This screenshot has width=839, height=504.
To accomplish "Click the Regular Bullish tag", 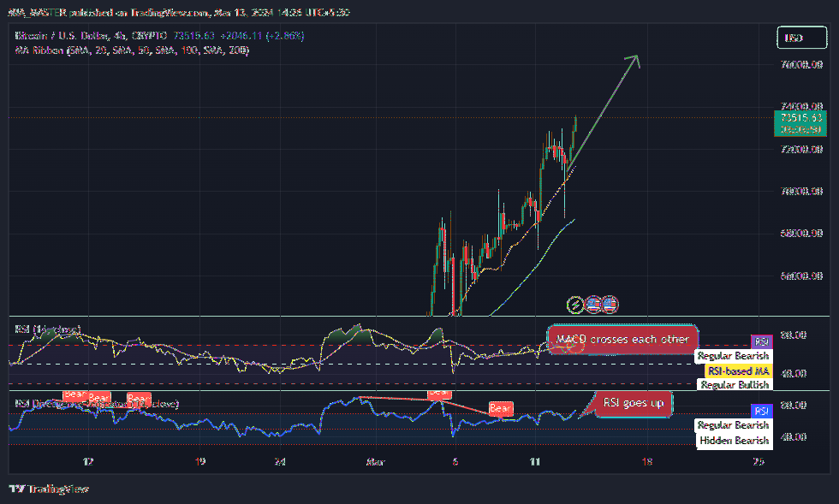I will click(735, 385).
